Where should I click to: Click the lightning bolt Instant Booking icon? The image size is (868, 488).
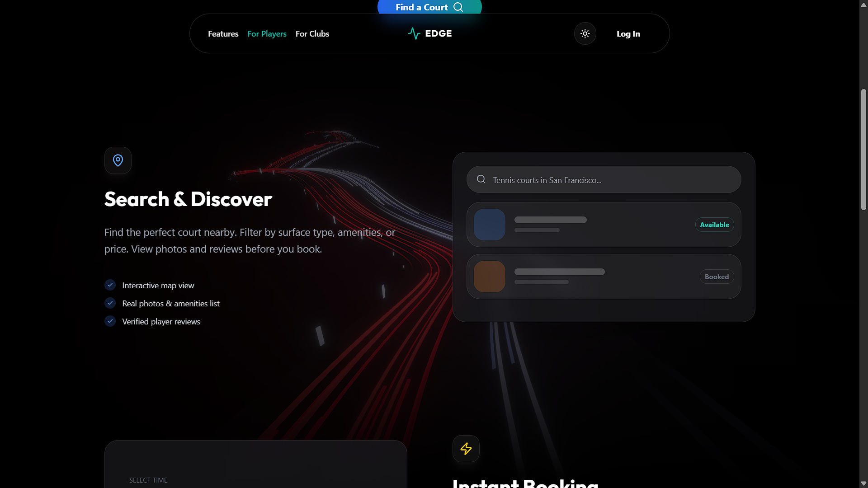466,449
